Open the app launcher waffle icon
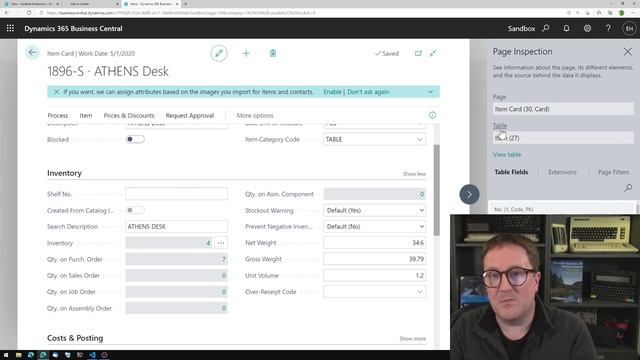This screenshot has width=640, height=360. tap(10, 28)
